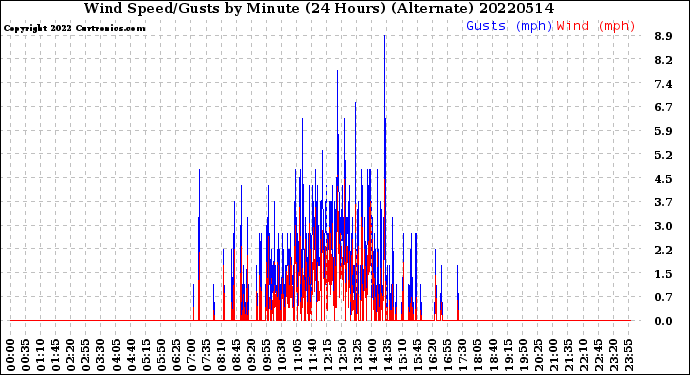690x375 pixels.
Task: Click the 19:15 time axis label
Action: pyautogui.click(x=507, y=355)
